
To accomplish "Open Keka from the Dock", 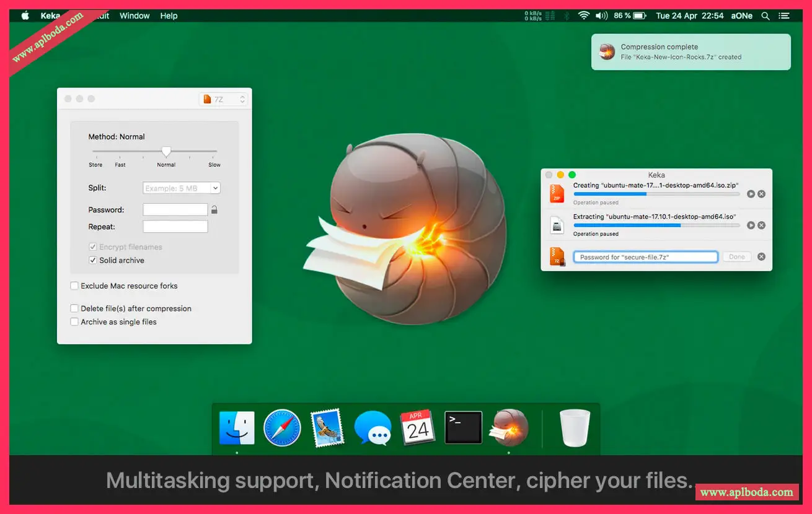I will tap(510, 428).
